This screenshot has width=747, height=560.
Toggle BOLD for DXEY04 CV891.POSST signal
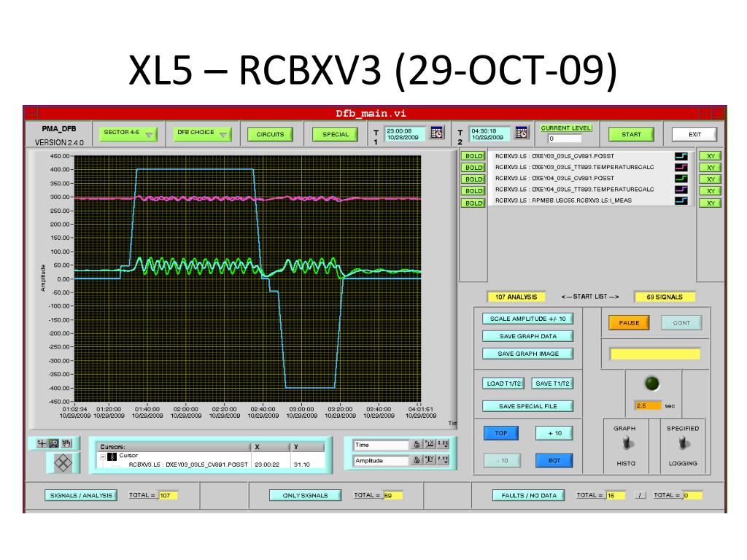pos(473,179)
